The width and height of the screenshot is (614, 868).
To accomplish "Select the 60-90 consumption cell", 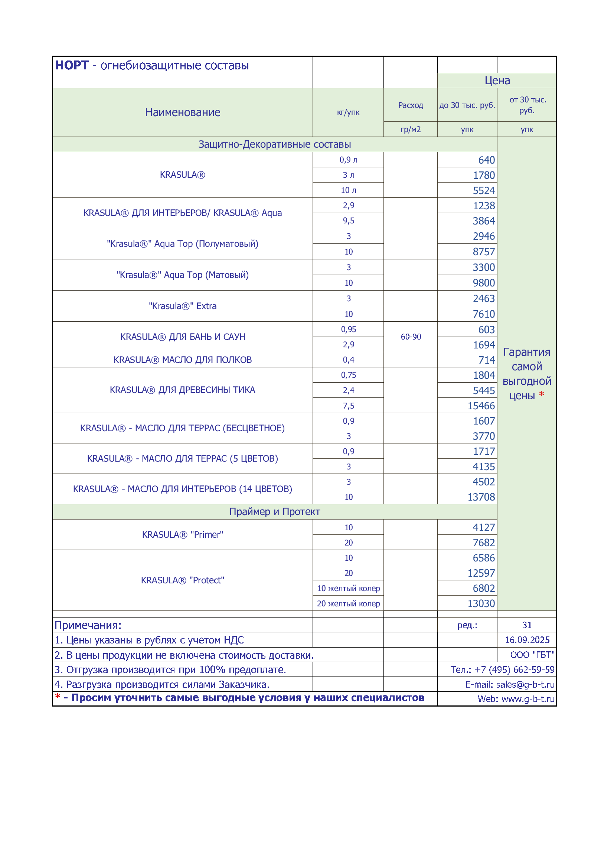I will pyautogui.click(x=411, y=337).
